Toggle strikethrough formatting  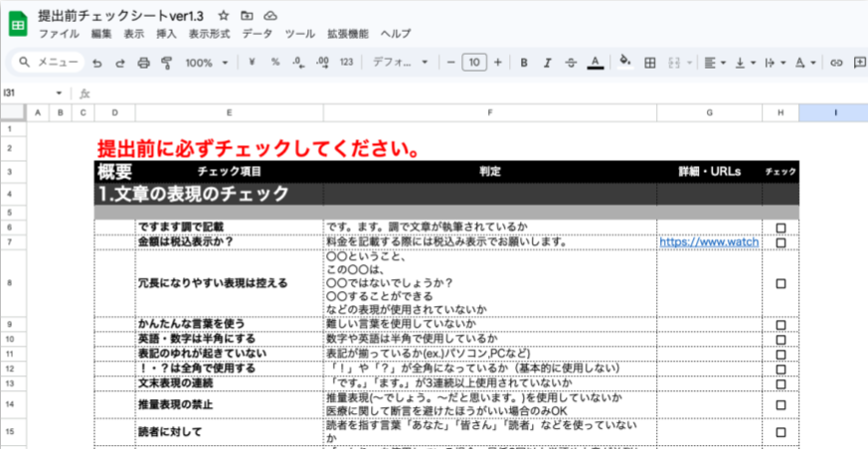(x=571, y=63)
